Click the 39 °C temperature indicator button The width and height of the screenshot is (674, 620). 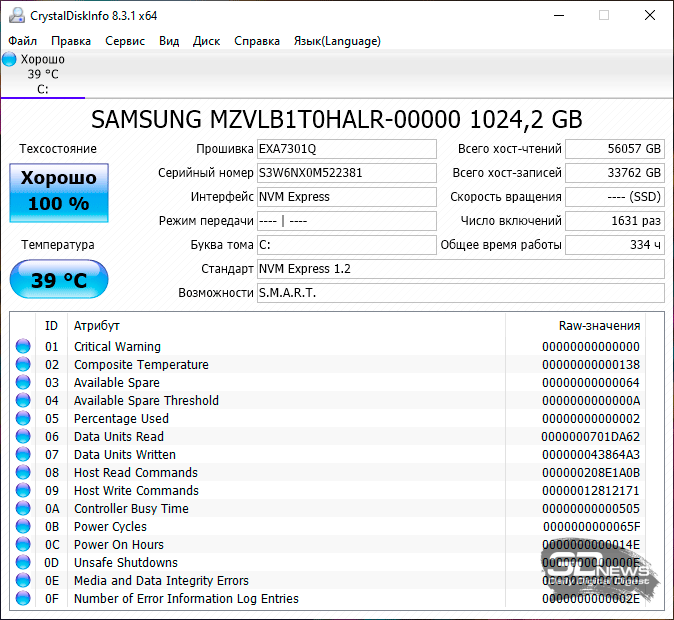[59, 279]
